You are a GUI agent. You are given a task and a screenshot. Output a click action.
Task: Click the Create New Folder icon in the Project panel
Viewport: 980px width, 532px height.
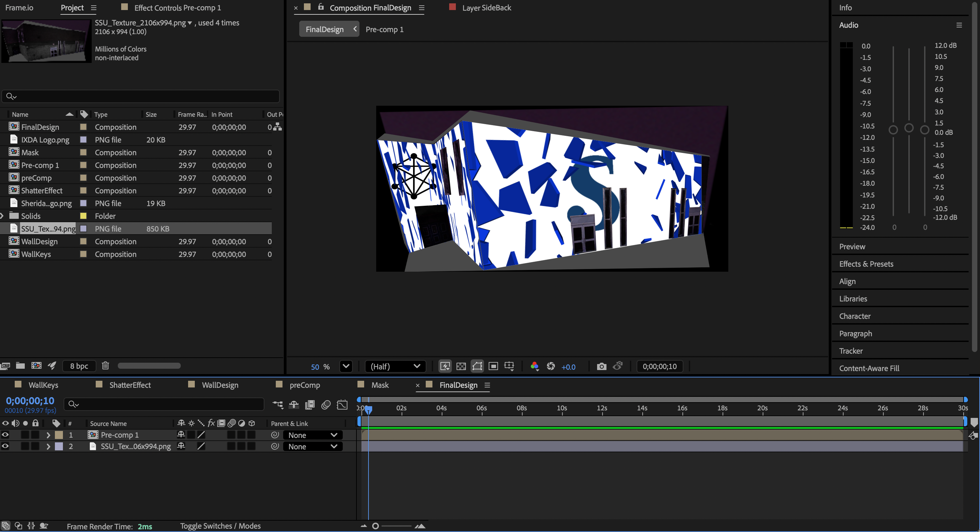(x=20, y=365)
